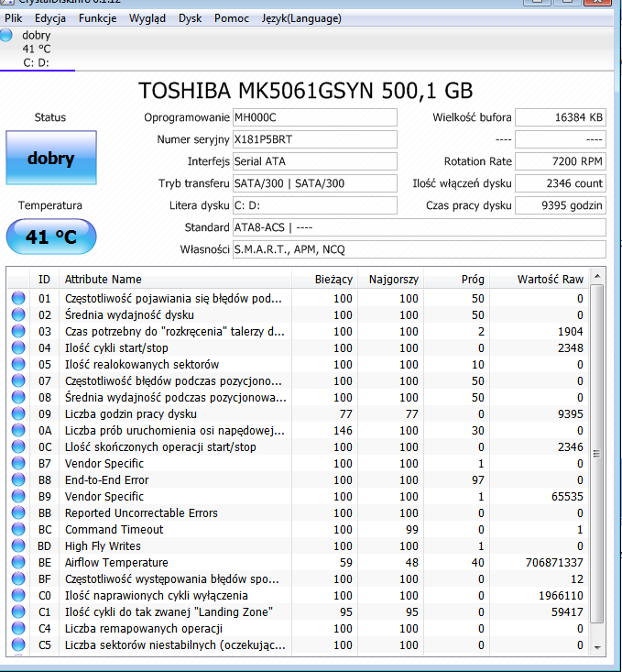Click the scrollbar down arrow in SMART list
This screenshot has height=672, width=622.
pos(597,647)
